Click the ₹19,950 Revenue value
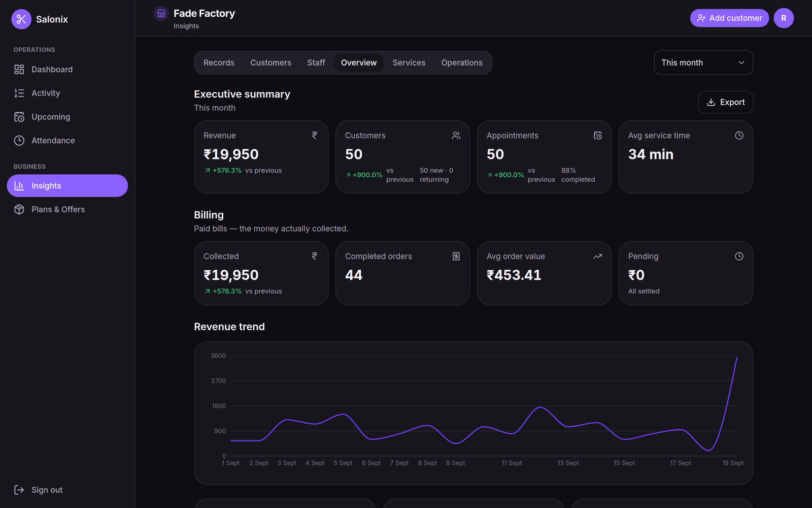 231,154
